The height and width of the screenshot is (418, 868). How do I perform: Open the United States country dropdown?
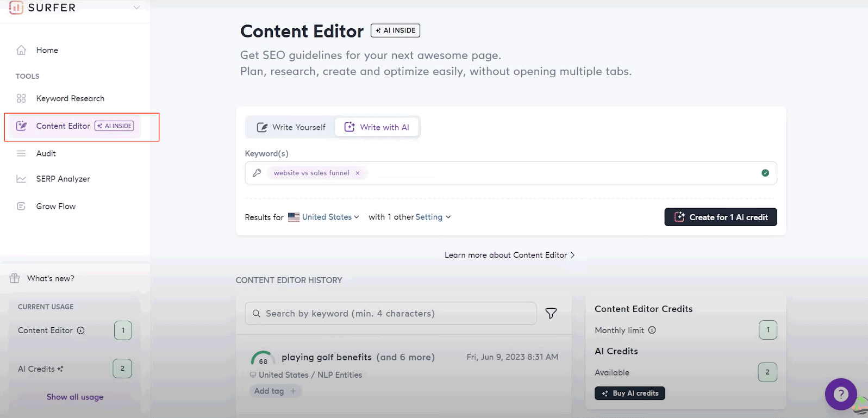point(330,217)
